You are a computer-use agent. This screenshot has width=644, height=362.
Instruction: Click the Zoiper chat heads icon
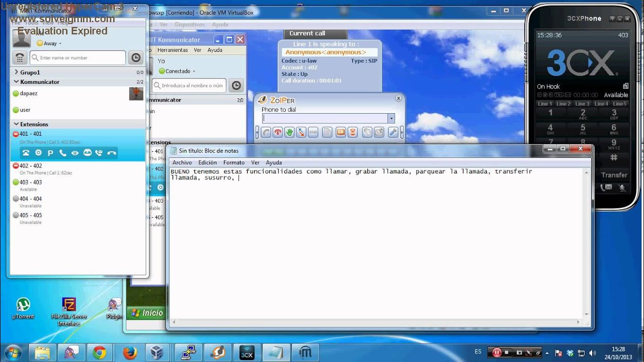(367, 132)
